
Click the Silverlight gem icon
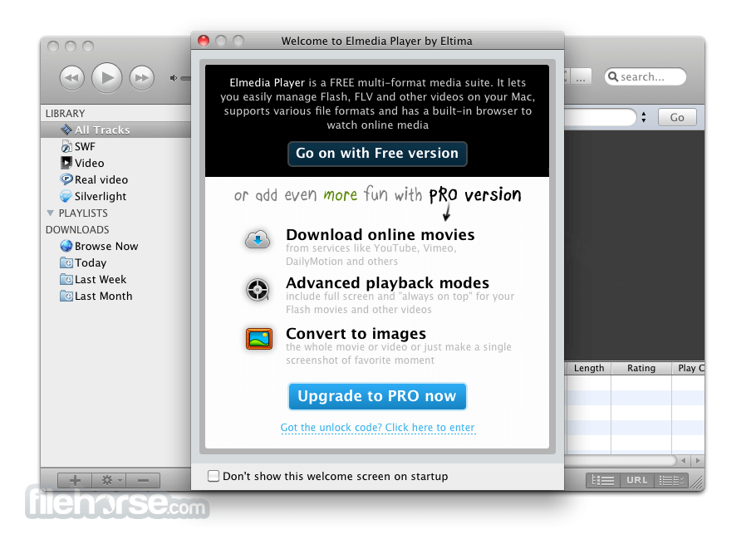point(66,196)
